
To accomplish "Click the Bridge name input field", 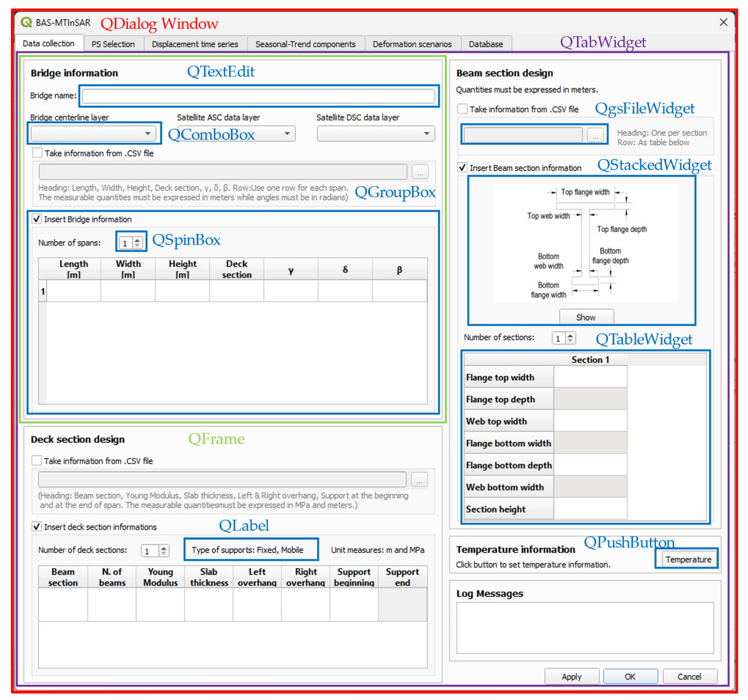I will pos(258,96).
